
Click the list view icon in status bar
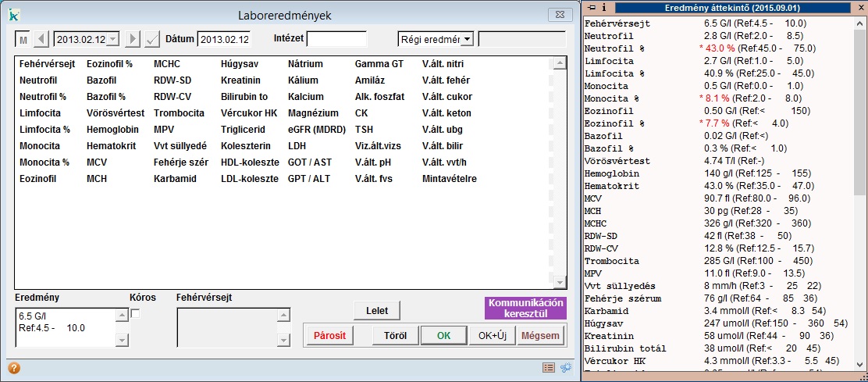point(549,368)
